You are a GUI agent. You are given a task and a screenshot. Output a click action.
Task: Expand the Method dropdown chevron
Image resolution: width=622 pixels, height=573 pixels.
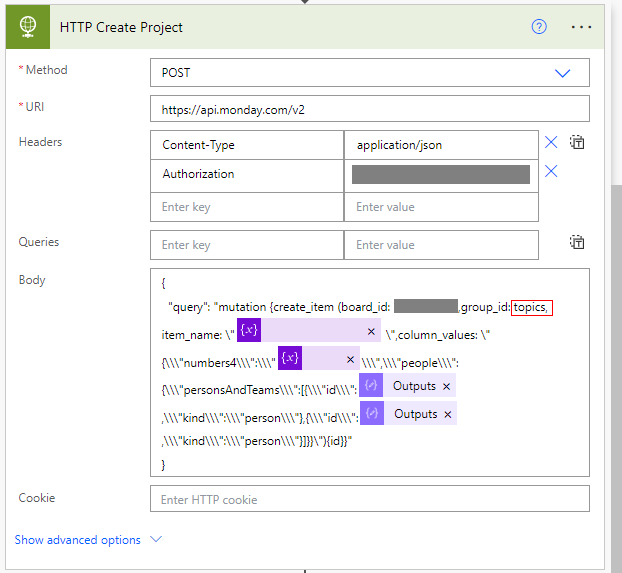click(562, 73)
